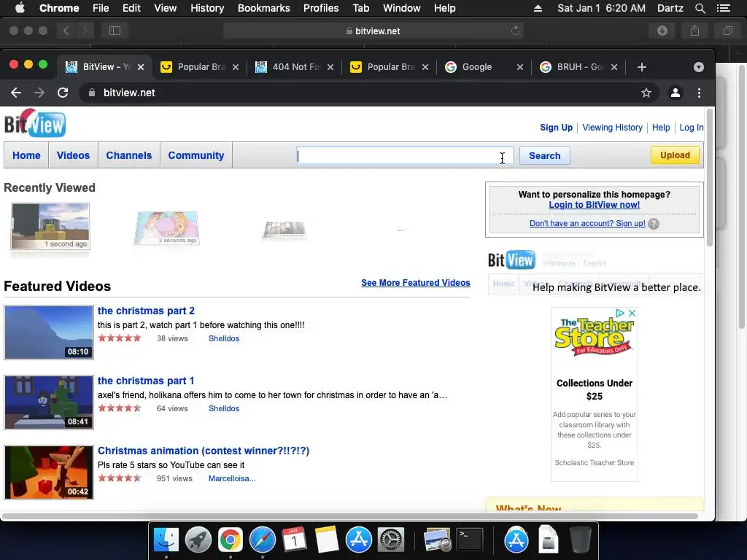
Task: Open Chrome from the Dock
Action: point(230,540)
